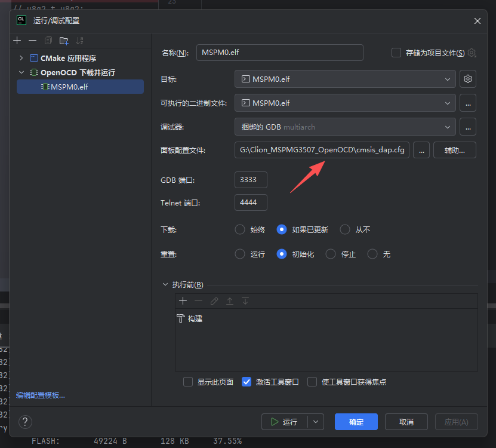Open the 目标 dropdown
Screen dimensions: 496x448
click(345, 79)
